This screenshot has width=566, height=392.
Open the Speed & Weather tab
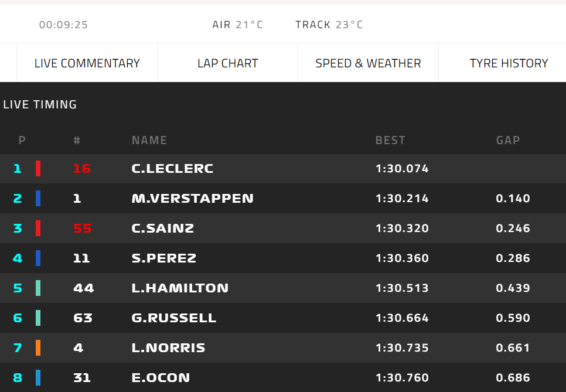(x=368, y=63)
